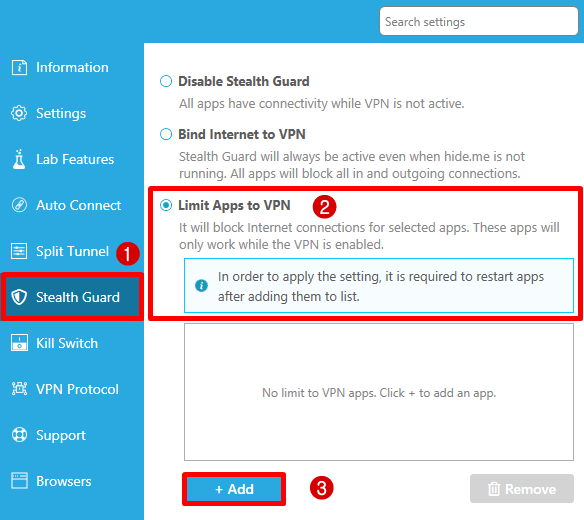
Task: Open the Split Tunnel icon
Action: point(19,251)
